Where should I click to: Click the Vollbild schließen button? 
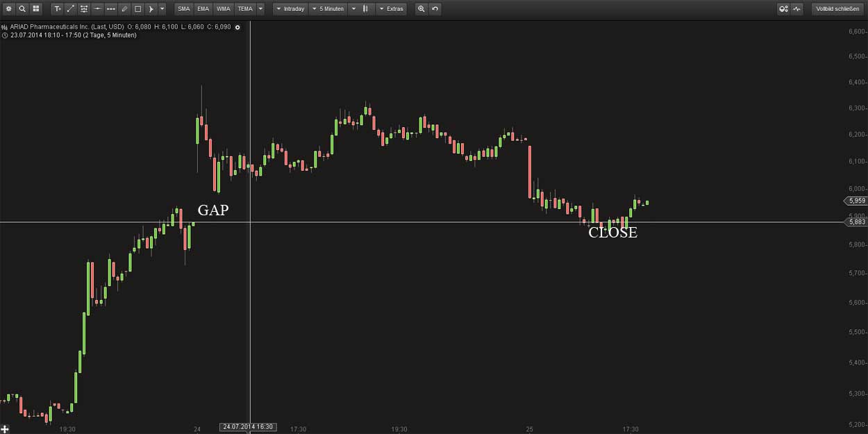[838, 8]
